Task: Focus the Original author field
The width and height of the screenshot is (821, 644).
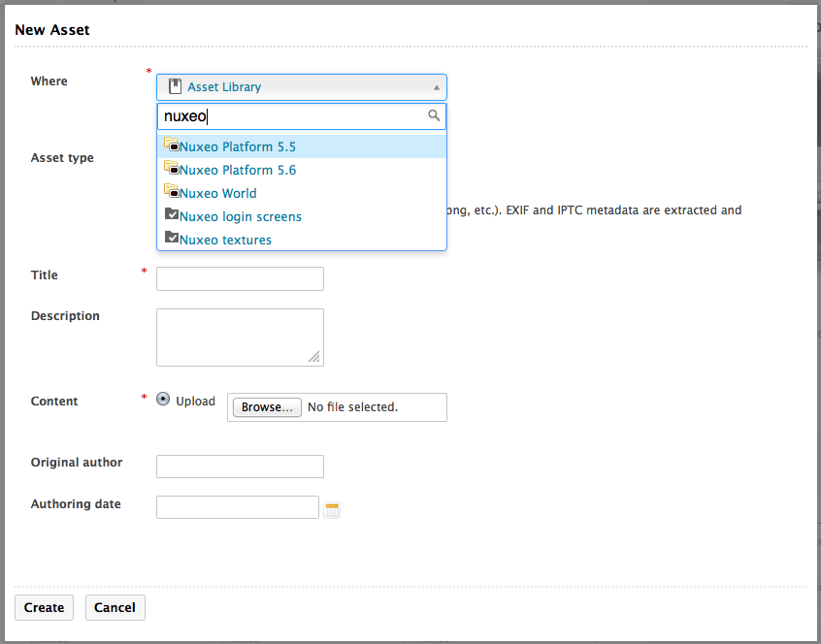Action: [240, 467]
